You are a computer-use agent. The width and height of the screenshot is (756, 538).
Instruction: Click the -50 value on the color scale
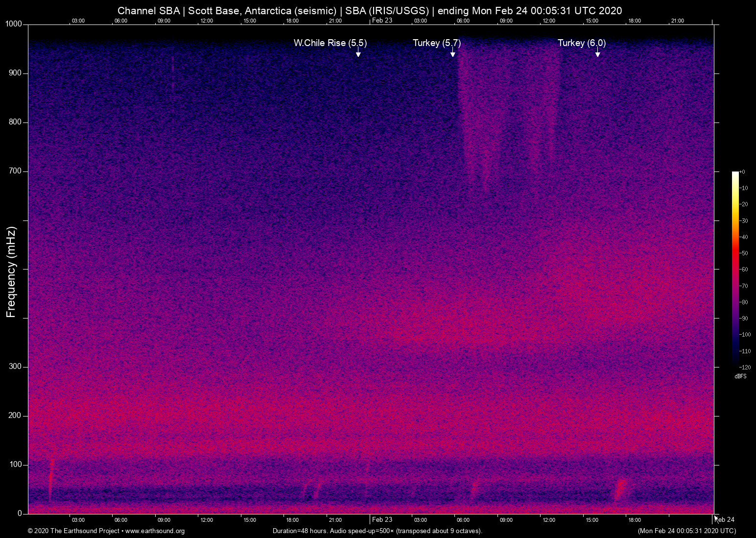click(x=744, y=253)
